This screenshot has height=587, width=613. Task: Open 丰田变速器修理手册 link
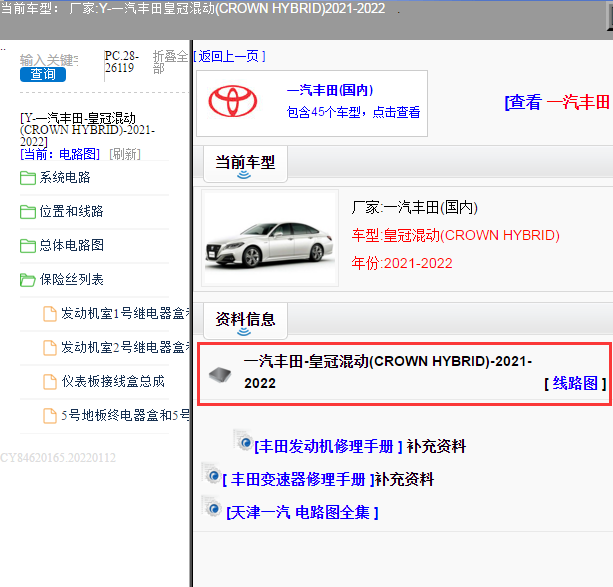tap(299, 479)
